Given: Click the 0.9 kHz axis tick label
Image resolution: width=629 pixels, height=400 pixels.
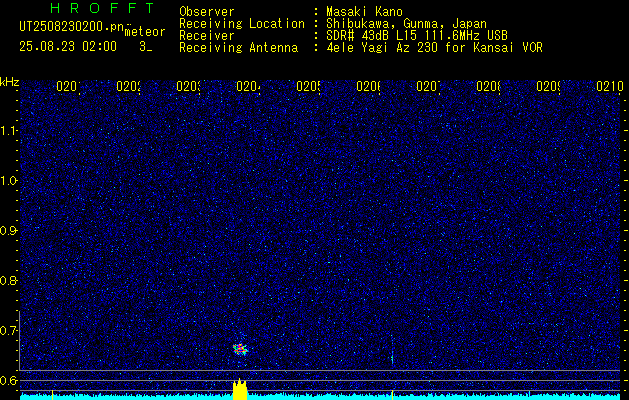Looking at the screenshot, I should point(8,231).
